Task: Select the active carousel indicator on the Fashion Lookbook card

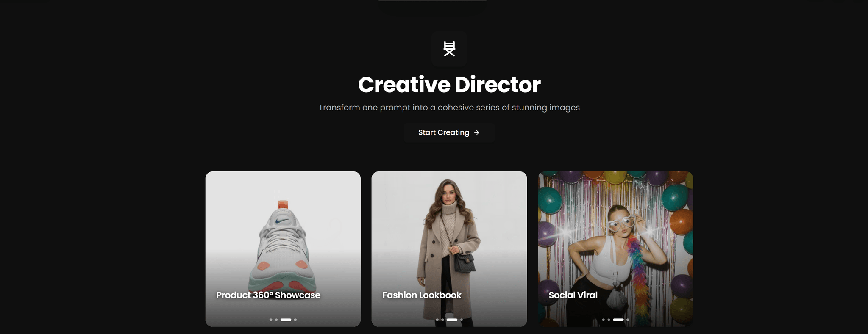Action: tap(452, 320)
